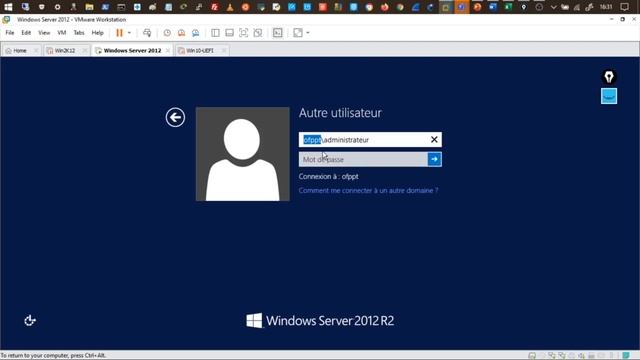Click the taskbar clock showing 16:31
The height and width of the screenshot is (360, 640).
coord(606,7)
